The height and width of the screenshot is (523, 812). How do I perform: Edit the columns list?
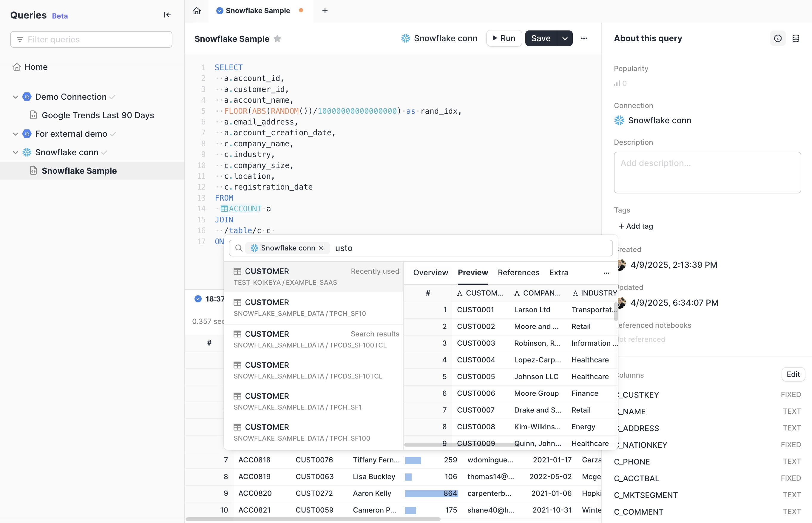click(793, 374)
